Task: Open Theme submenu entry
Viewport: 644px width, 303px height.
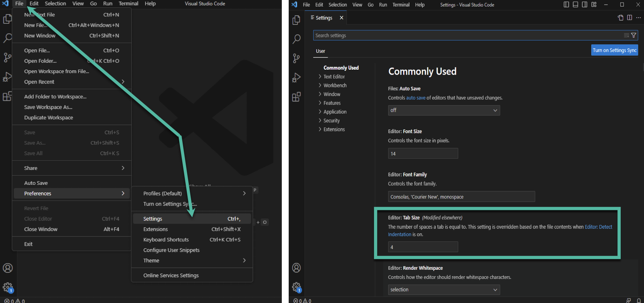Action: pos(192,261)
